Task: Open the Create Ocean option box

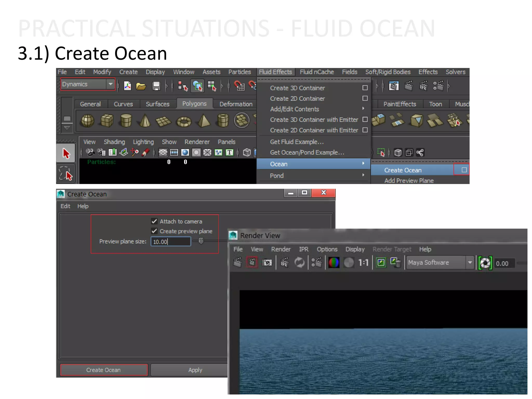Action: click(x=464, y=170)
